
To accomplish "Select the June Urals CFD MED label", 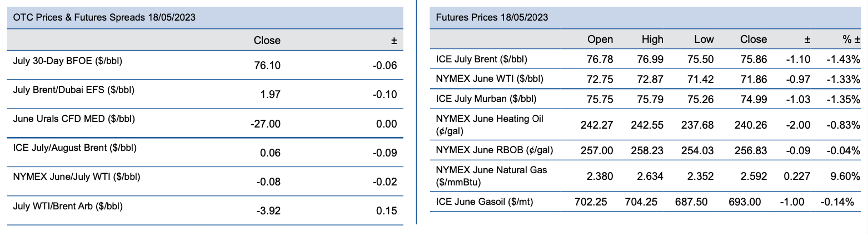I will point(73,119).
